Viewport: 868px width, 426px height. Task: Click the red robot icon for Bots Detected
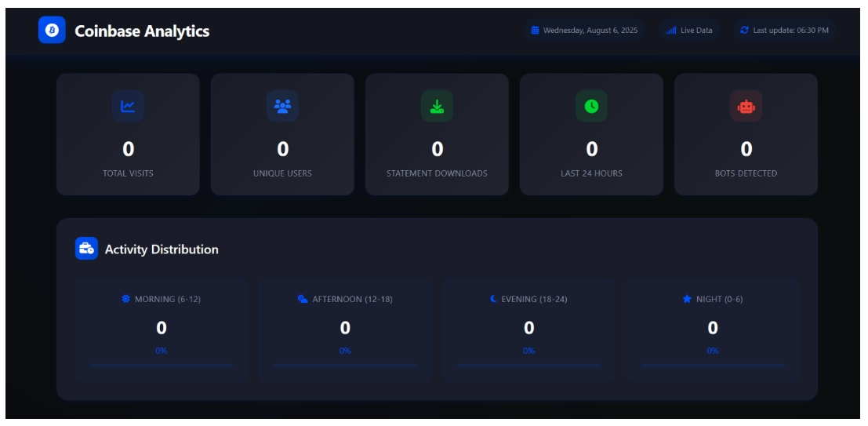[x=746, y=106]
